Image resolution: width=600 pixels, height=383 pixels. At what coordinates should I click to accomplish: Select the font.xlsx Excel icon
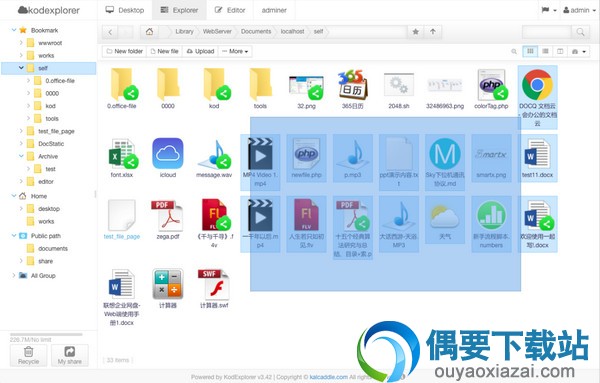point(122,154)
